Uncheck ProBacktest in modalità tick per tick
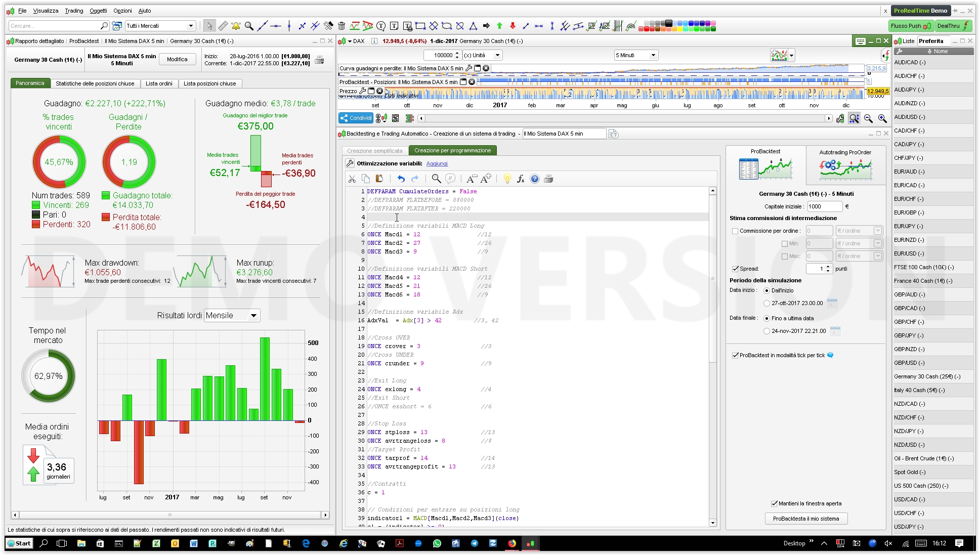 735,355
